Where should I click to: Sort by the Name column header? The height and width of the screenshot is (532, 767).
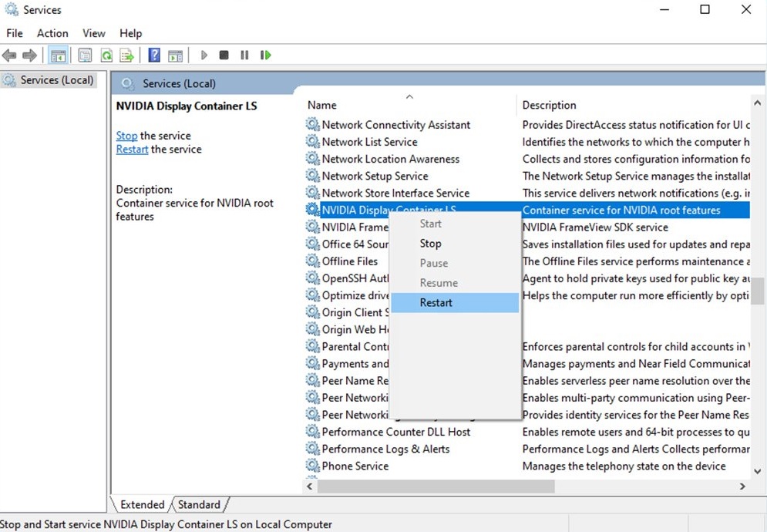pos(409,105)
